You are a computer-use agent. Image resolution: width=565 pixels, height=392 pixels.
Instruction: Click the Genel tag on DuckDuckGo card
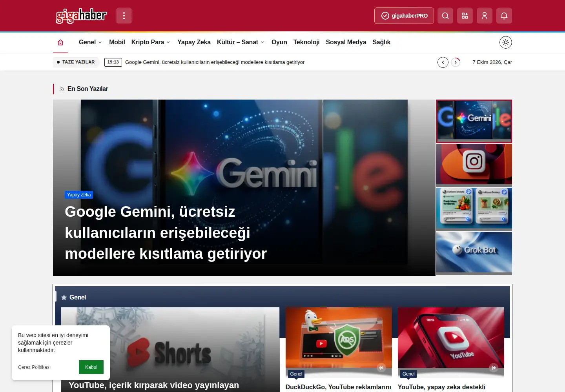296,374
